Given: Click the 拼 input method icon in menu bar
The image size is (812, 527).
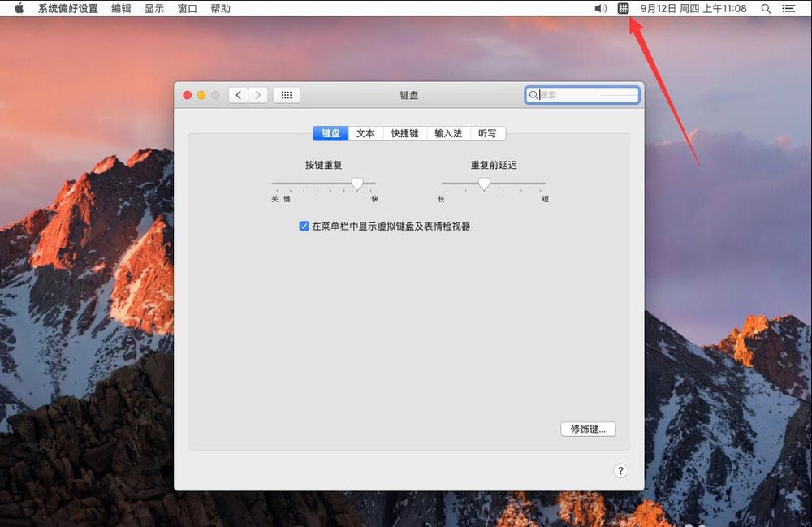Looking at the screenshot, I should [622, 8].
